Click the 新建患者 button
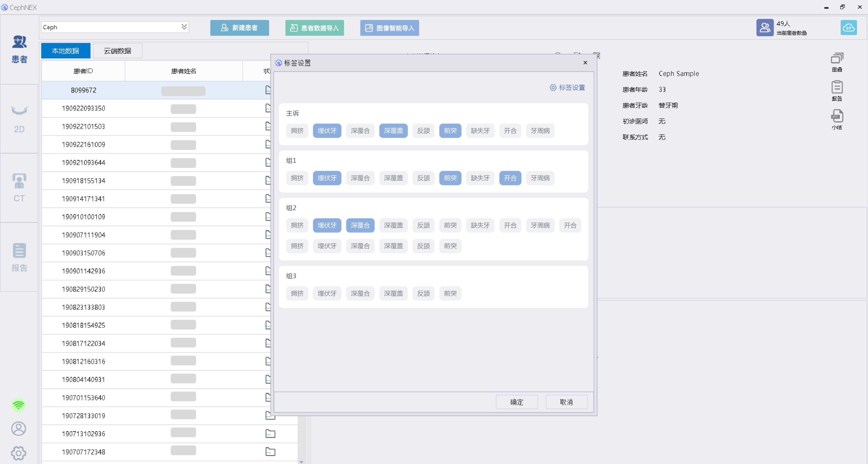Screen dimensions: 868x464 coord(239,28)
